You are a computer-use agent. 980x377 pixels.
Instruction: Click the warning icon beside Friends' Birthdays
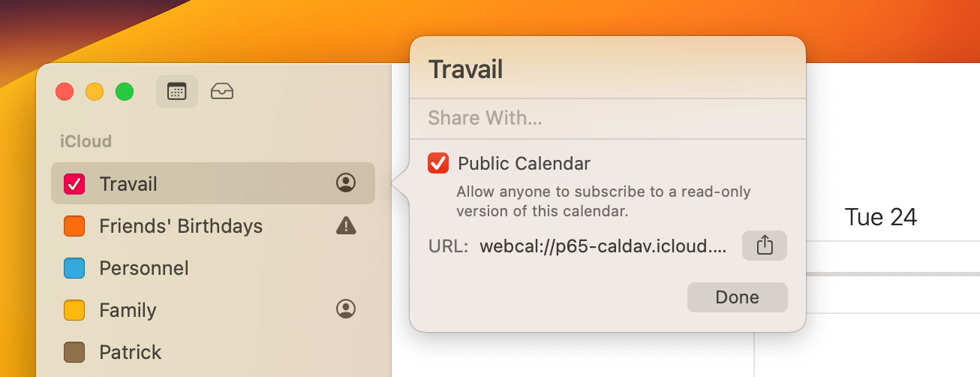346,225
